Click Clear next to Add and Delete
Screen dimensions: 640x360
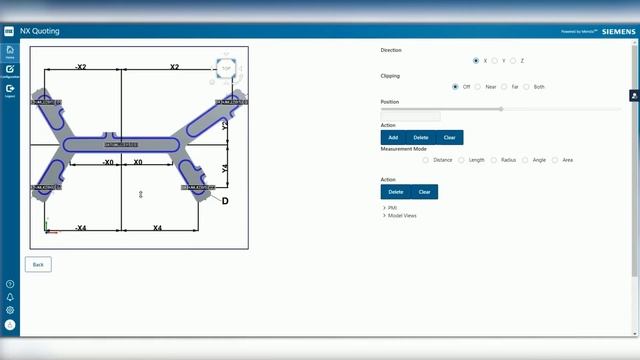[x=449, y=138]
